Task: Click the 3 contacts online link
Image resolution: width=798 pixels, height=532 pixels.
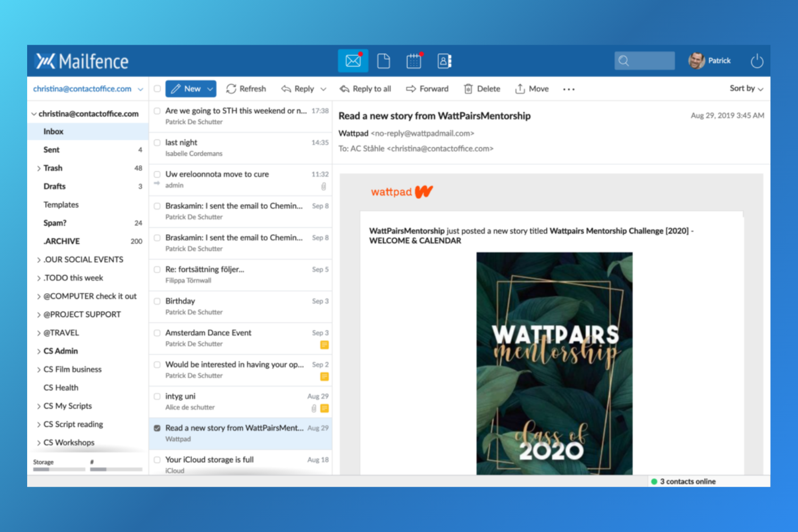Action: tap(687, 481)
